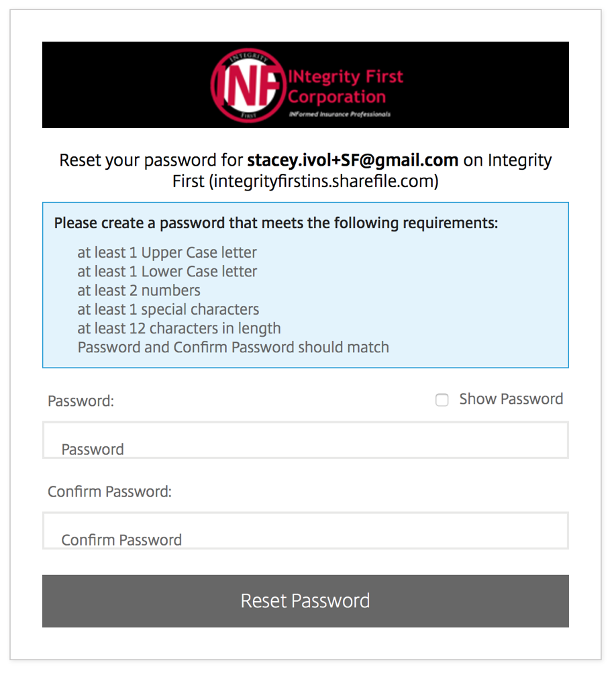
Task: Focus the Password input field
Action: pyautogui.click(x=305, y=440)
